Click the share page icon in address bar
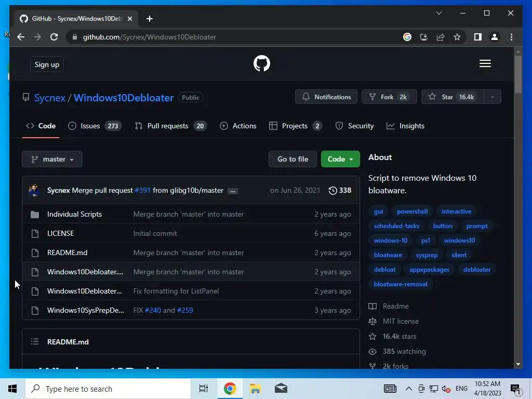532x399 pixels. (441, 37)
